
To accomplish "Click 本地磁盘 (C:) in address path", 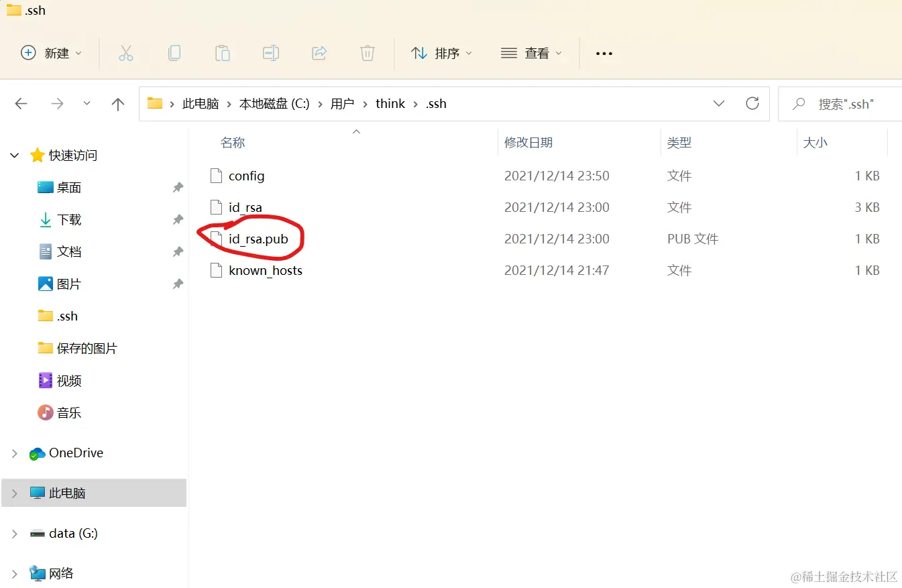I will [274, 103].
